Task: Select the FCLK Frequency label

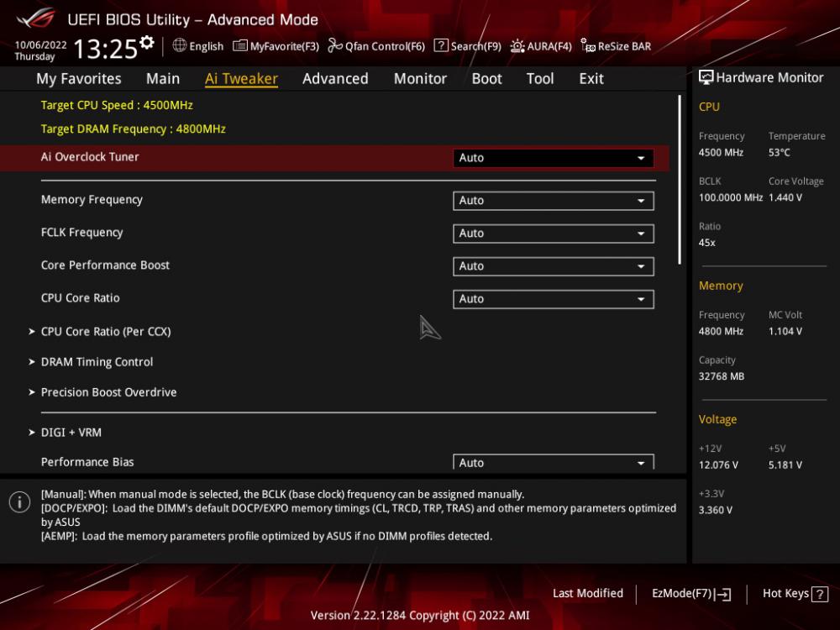Action: click(x=82, y=233)
